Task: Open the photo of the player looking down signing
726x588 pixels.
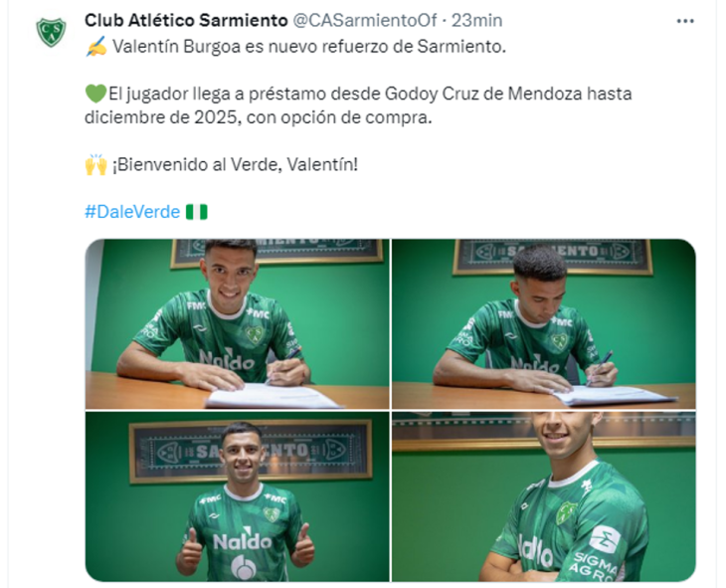Action: (x=544, y=324)
